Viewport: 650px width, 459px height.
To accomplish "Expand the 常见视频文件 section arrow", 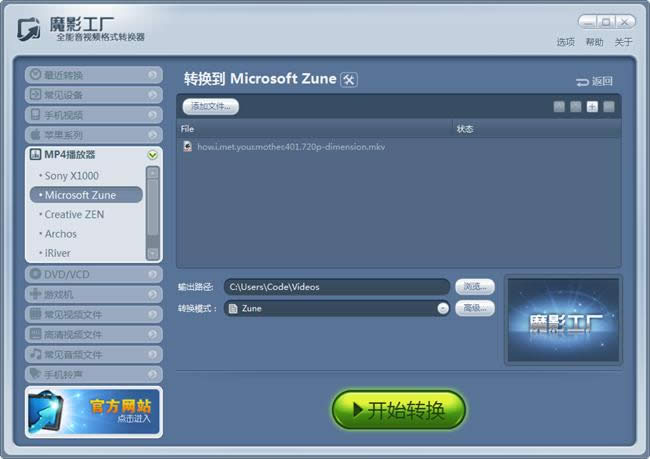I will click(x=153, y=314).
